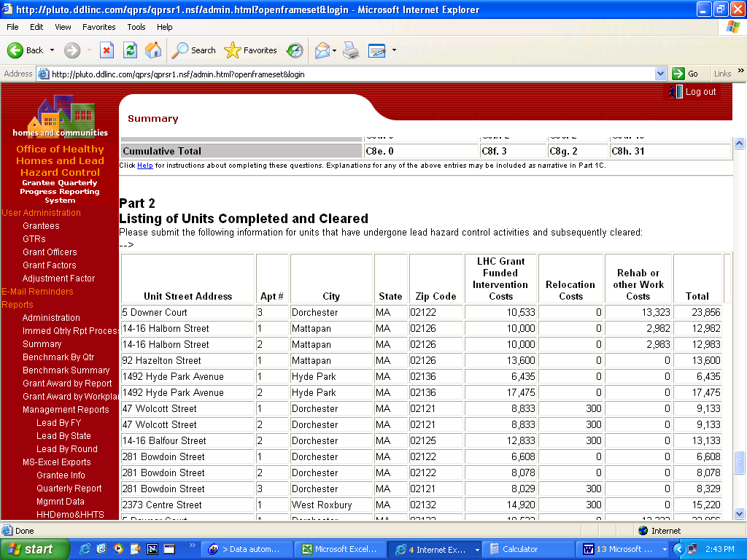Open the address bar dropdown arrow
This screenshot has width=747, height=560.
click(x=660, y=74)
